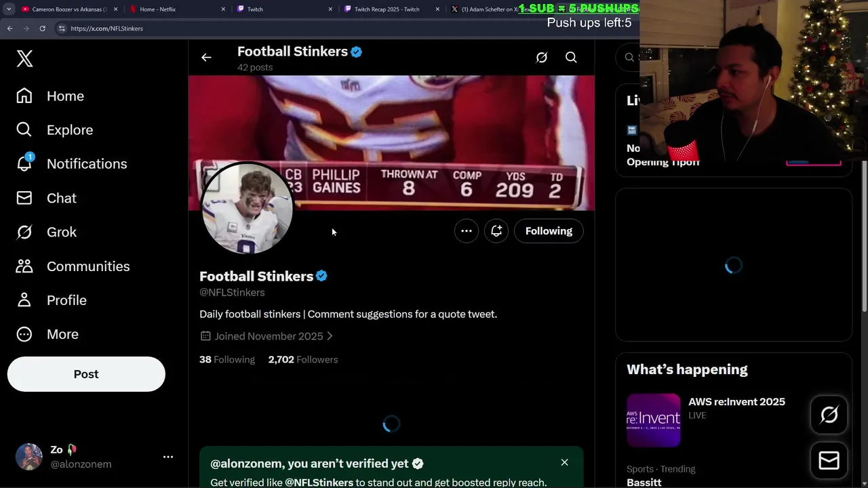Close the Cameron Boozer vs Arkansas tab
The height and width of the screenshot is (488, 868).
point(116,9)
